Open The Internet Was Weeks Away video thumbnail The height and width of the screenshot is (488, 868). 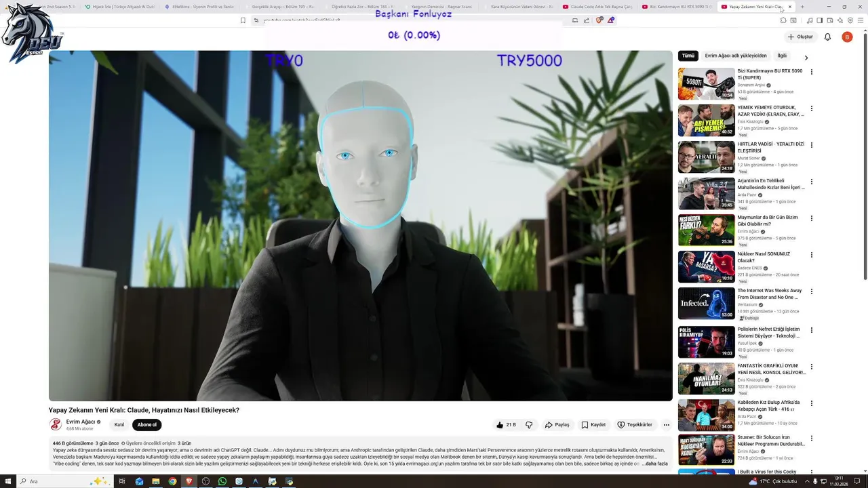(x=706, y=304)
